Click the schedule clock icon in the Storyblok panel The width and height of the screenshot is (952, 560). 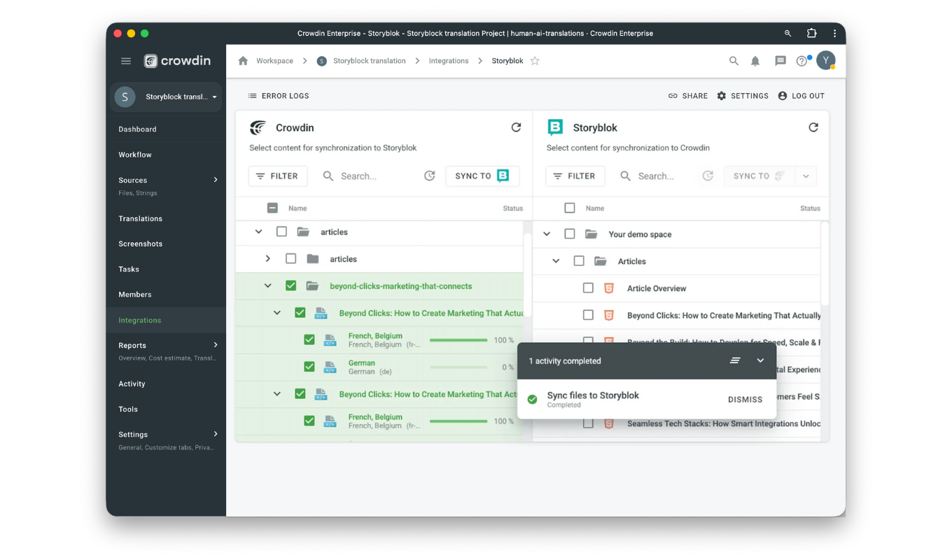point(708,176)
